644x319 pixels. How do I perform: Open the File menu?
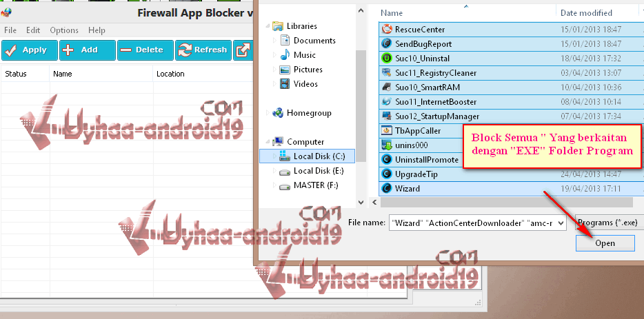(x=10, y=30)
